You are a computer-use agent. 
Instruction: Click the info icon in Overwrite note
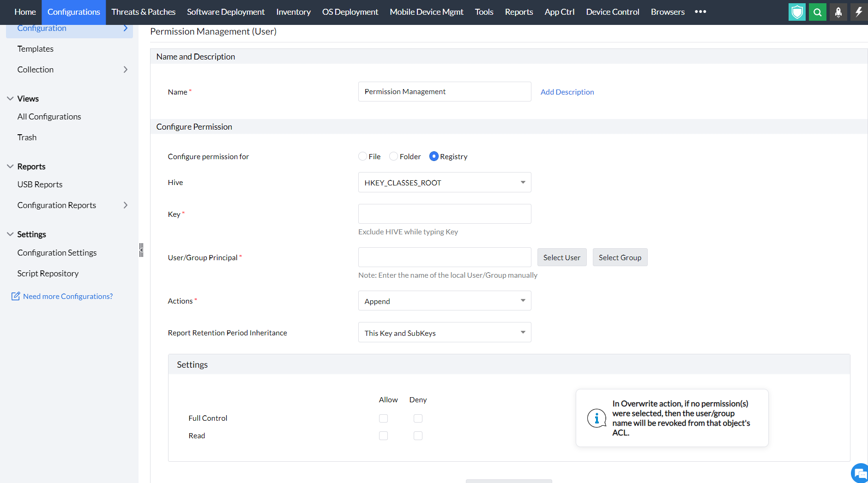(597, 418)
